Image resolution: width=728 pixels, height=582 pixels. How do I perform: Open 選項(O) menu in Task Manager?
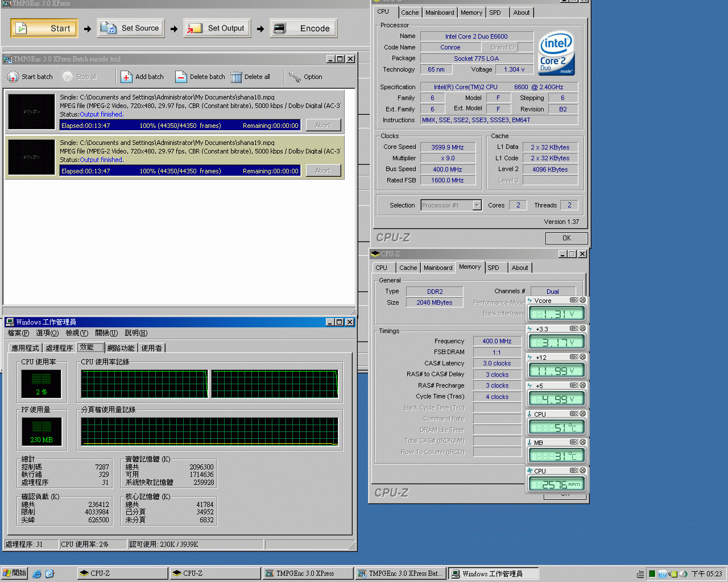[47, 333]
